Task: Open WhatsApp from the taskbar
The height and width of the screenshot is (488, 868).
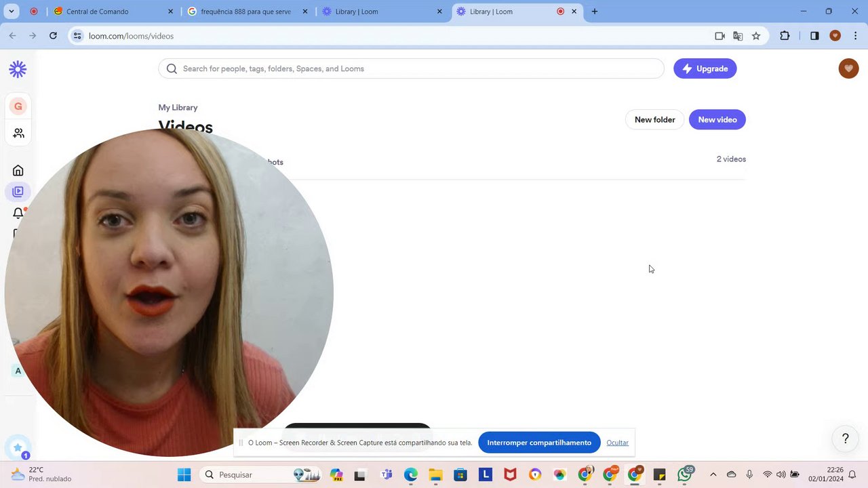Action: (685, 474)
